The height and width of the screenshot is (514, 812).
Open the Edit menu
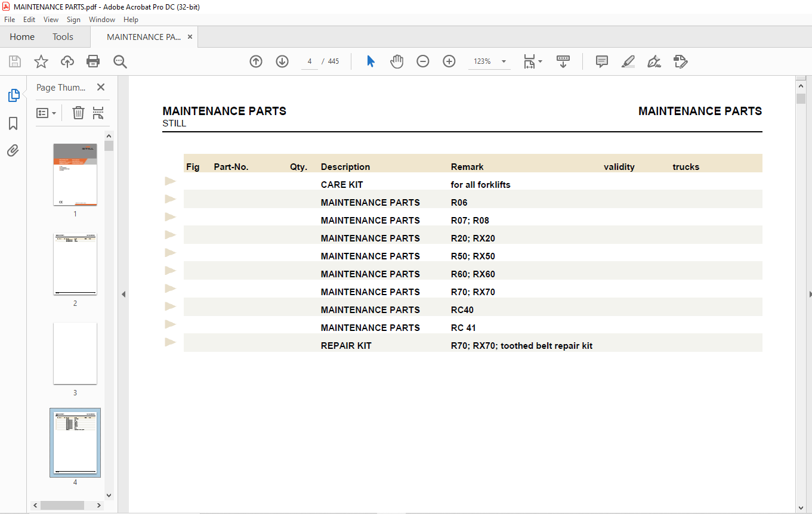tap(29, 20)
